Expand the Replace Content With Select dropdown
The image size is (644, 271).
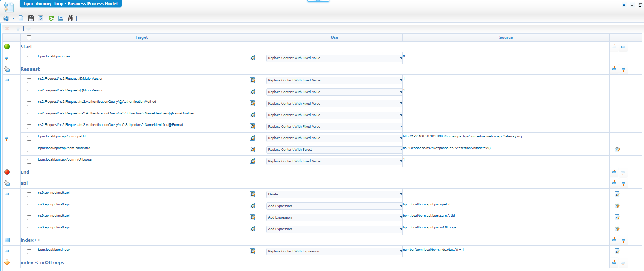click(334, 150)
